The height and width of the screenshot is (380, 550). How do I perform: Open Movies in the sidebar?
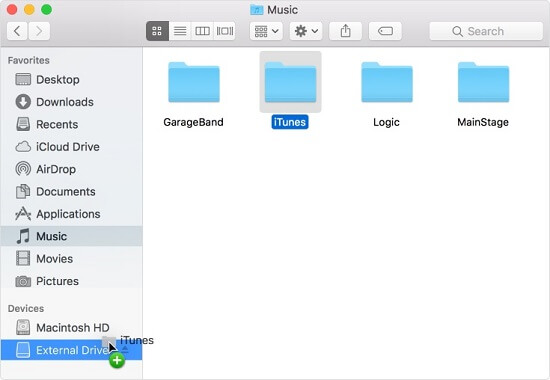click(x=72, y=259)
